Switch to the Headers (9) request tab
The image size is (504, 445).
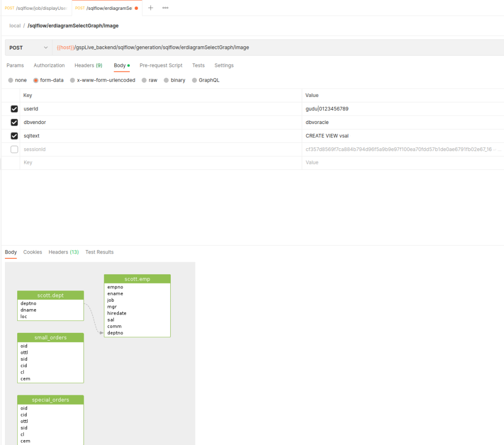point(88,65)
